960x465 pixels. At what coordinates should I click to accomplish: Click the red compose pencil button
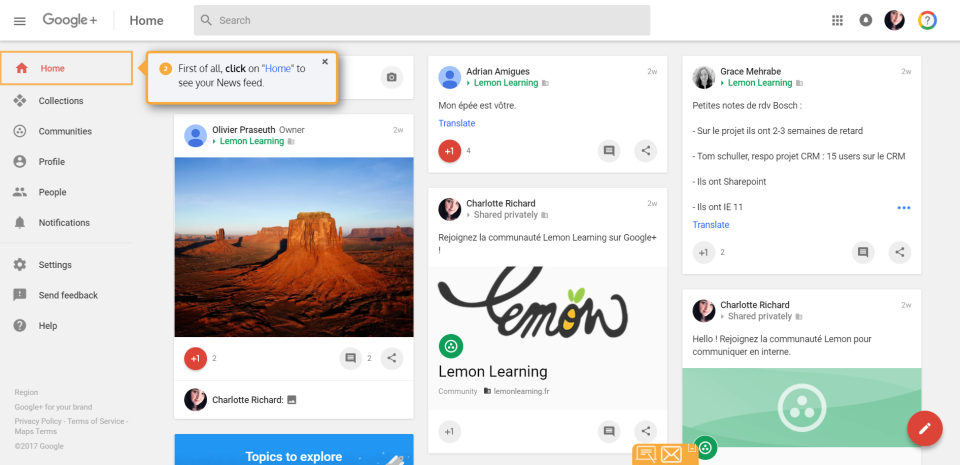coord(925,428)
